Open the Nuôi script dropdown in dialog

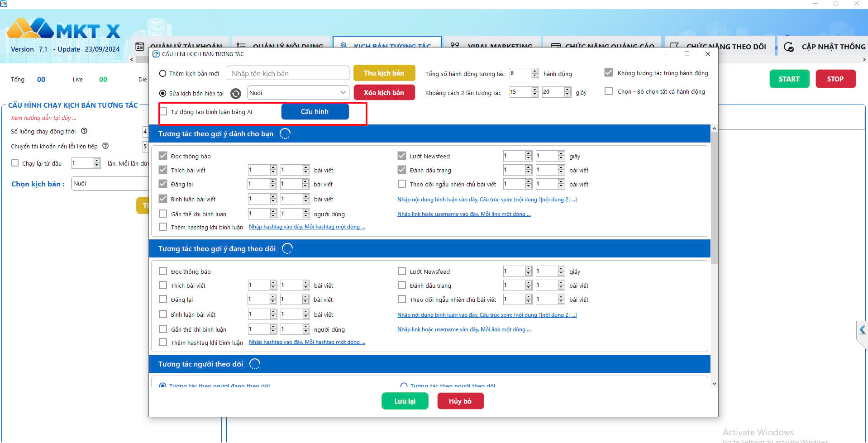298,93
